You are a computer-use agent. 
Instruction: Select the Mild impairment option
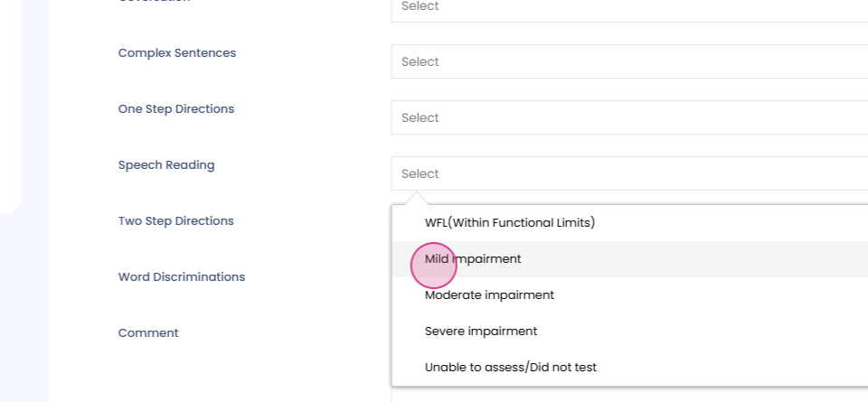[x=473, y=259]
